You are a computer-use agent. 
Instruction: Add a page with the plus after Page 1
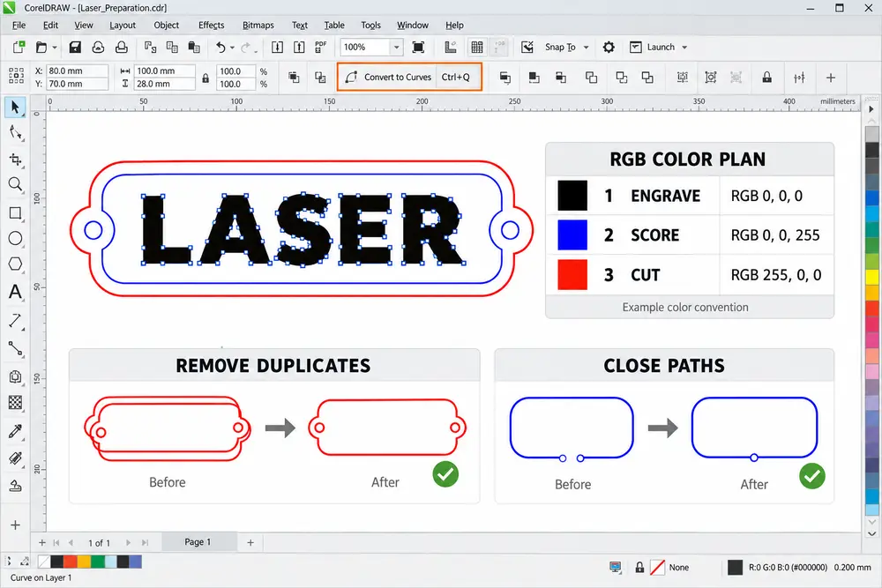tap(250, 542)
